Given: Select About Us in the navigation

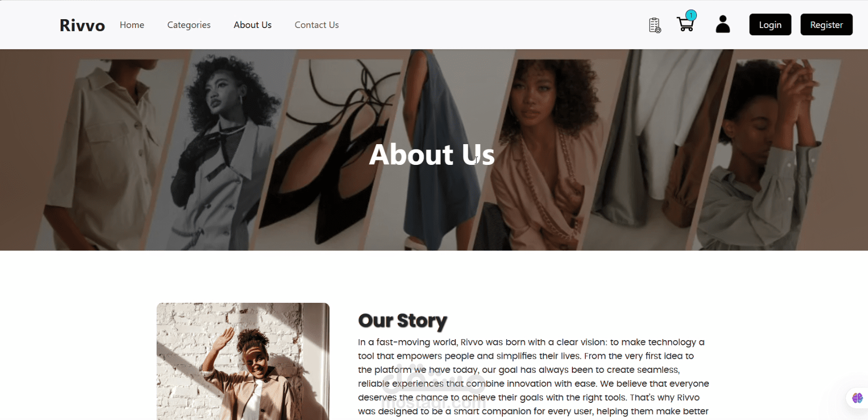Looking at the screenshot, I should pos(253,25).
